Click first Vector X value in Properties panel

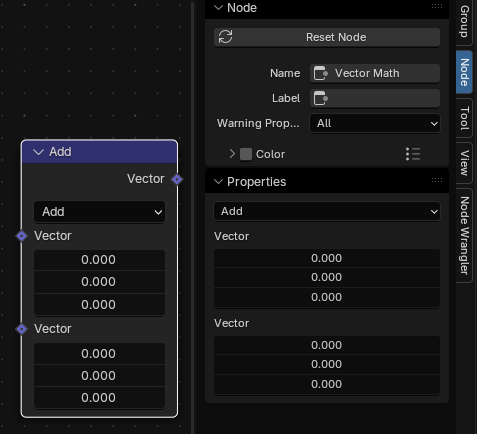327,258
